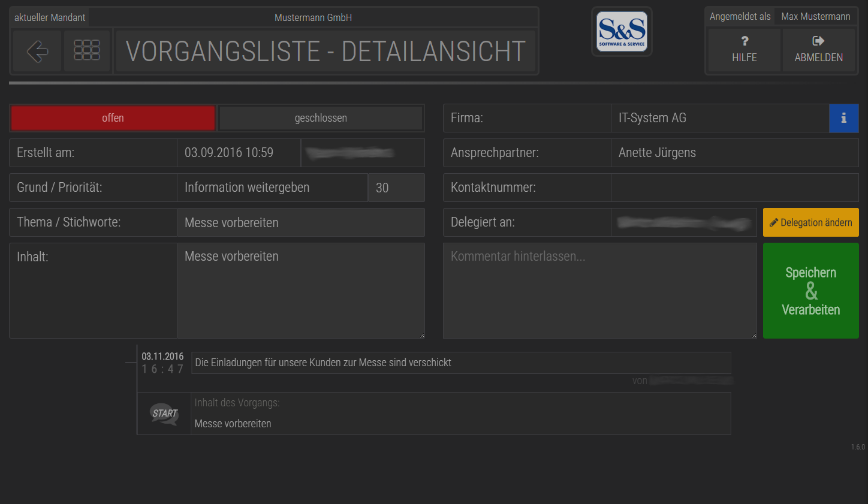Show company info with blue info icon
Screen dimensions: 868x504
click(x=843, y=118)
